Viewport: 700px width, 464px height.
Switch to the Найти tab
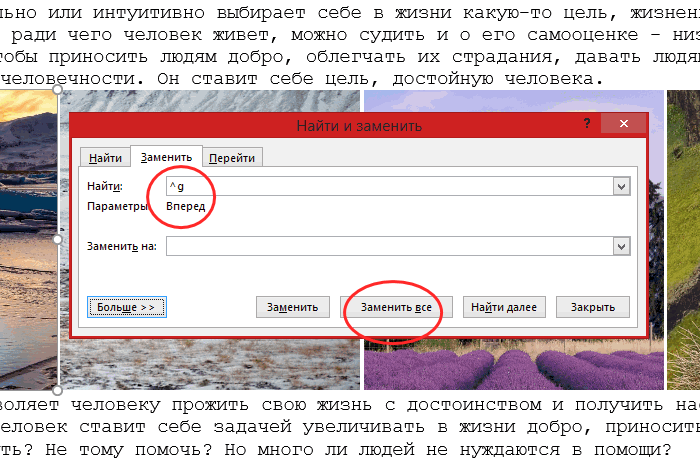click(x=106, y=157)
